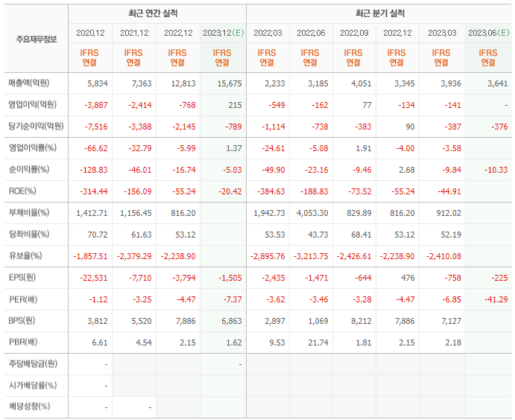The image size is (515, 420).
Task: Click operating margin value -66.62
Action: pos(96,148)
